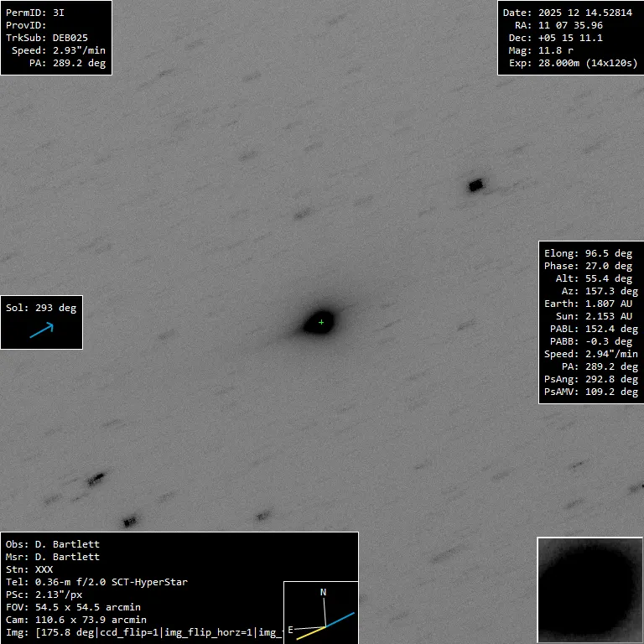Click the black masked star at upper right
The width and height of the screenshot is (644, 644).
click(x=476, y=185)
